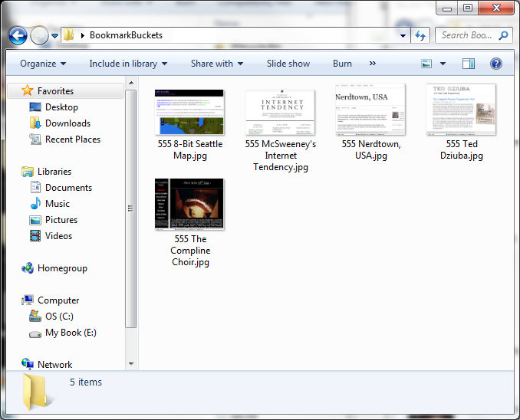Click the My Book (E:) drive icon

[x=35, y=334]
